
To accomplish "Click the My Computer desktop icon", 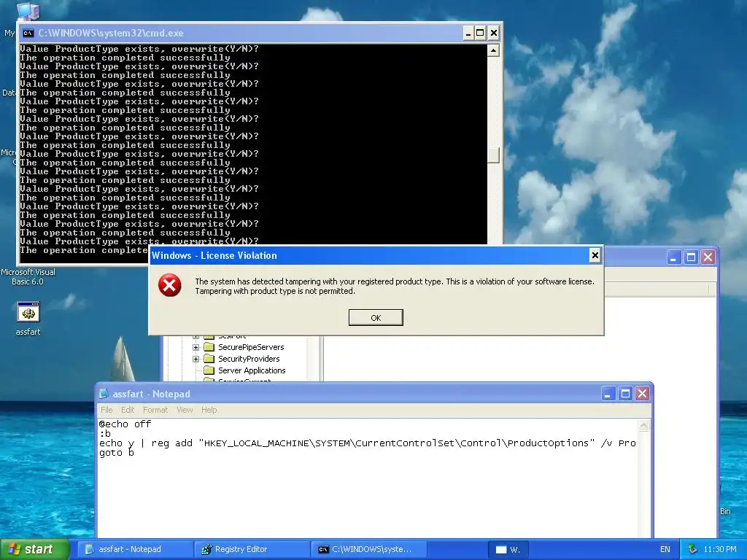I will click(x=28, y=10).
